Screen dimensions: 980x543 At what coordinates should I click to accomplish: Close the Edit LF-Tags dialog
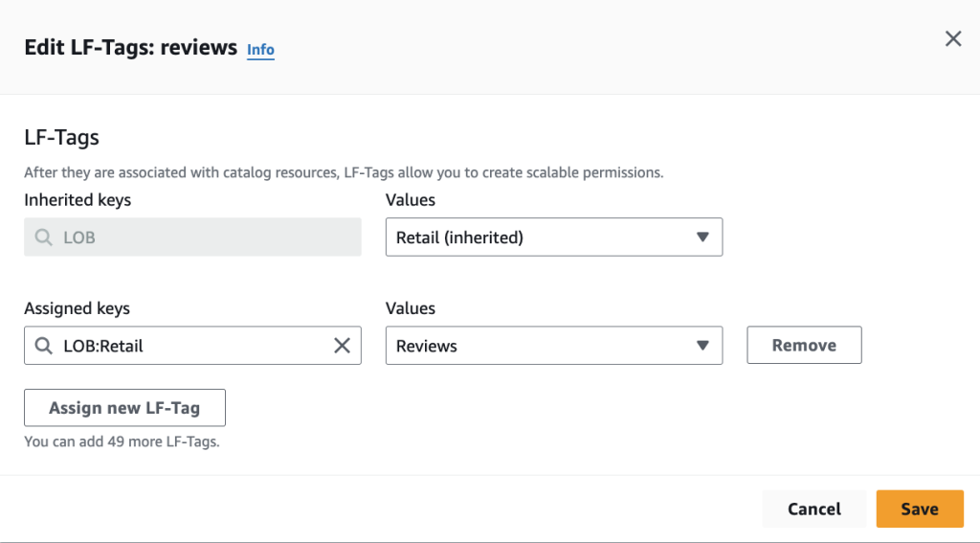click(x=953, y=38)
